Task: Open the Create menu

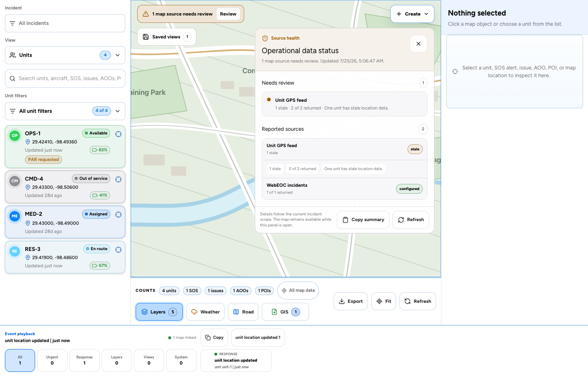Action: coord(412,14)
